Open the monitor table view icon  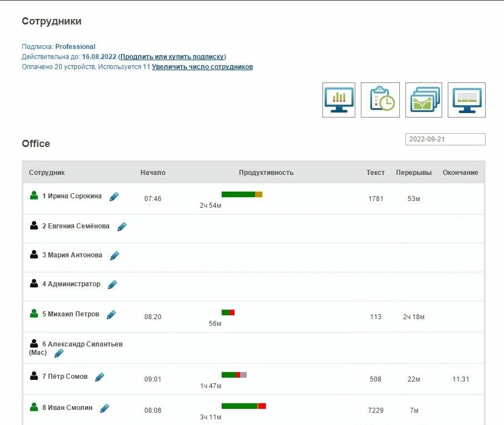pos(466,100)
